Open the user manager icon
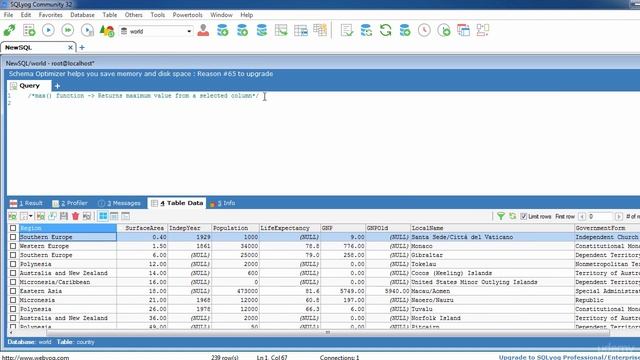 coord(203,30)
